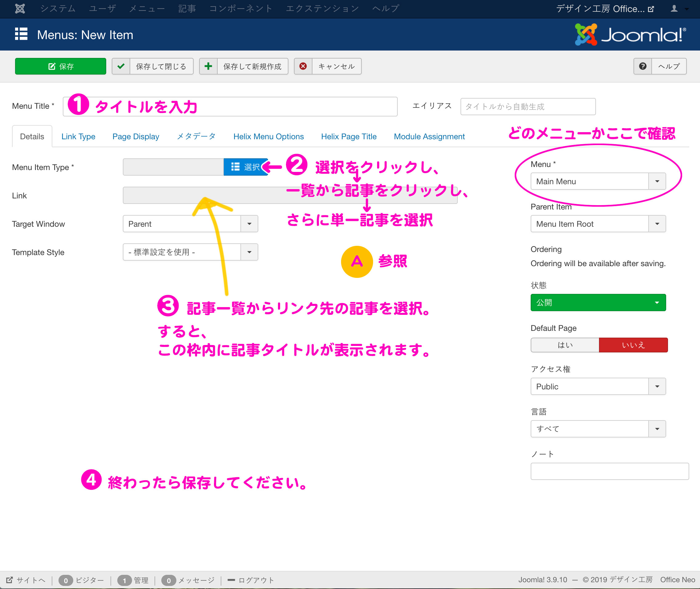Switch to the Link Type tab

(78, 136)
